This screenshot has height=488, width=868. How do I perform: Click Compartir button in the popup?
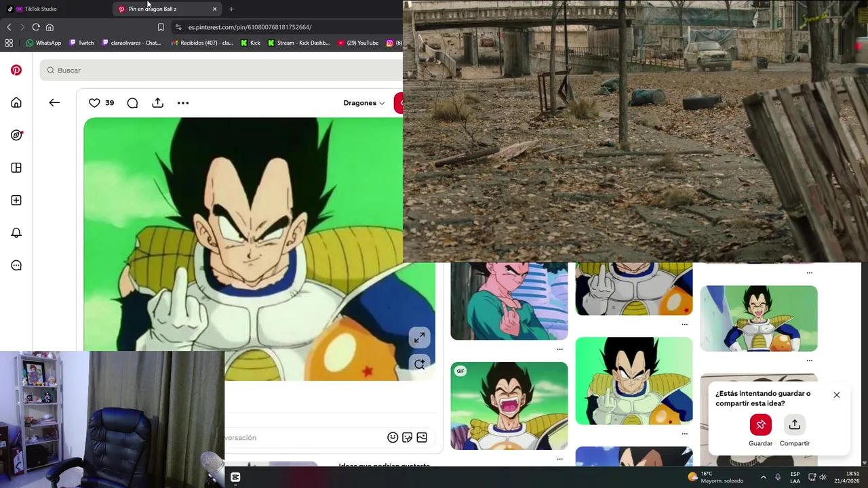(795, 425)
